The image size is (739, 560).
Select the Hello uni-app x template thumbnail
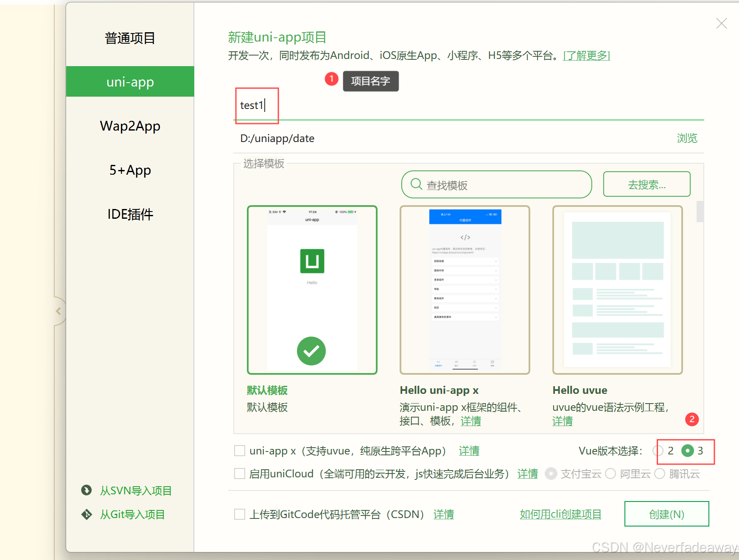pos(465,290)
